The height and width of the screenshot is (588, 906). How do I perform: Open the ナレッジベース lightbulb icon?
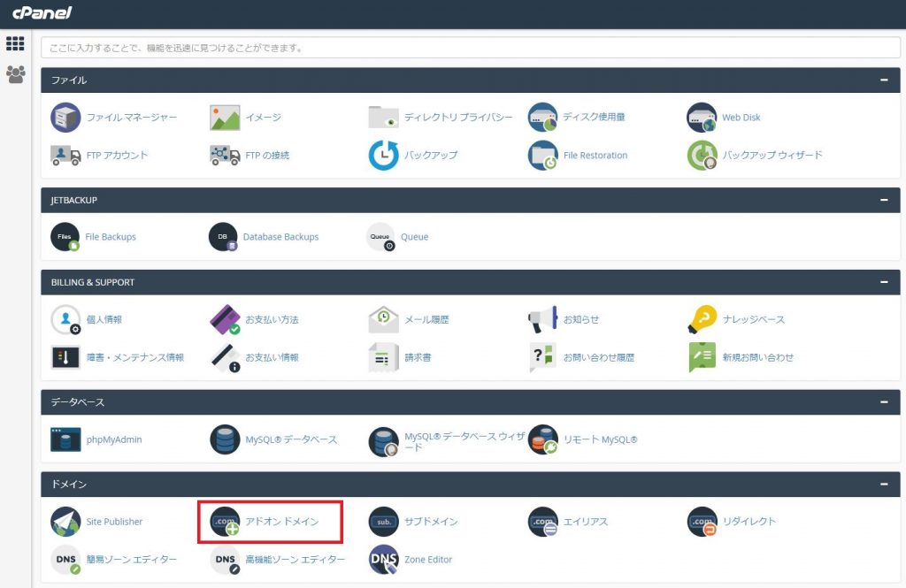pyautogui.click(x=702, y=319)
